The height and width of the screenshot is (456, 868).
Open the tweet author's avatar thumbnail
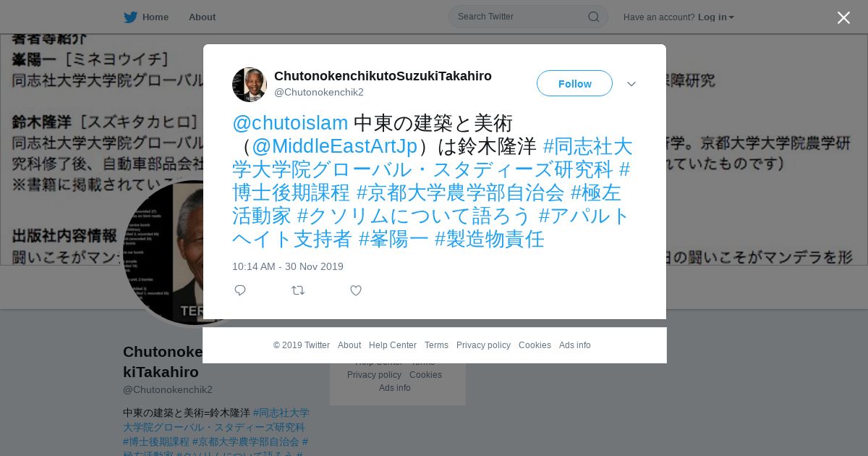[x=250, y=85]
